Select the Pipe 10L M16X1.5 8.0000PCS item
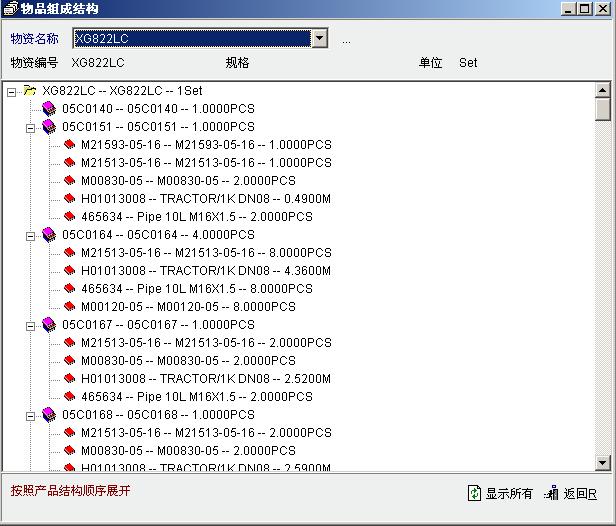 tap(196, 289)
